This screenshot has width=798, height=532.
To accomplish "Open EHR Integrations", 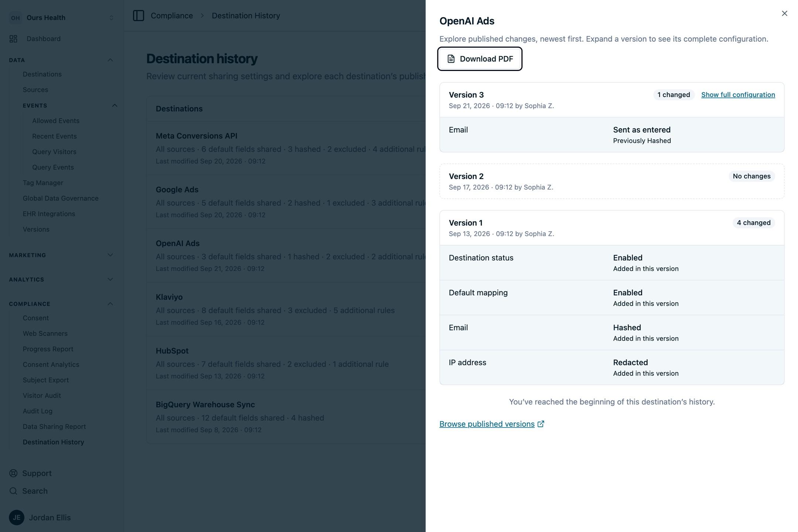I will (49, 214).
